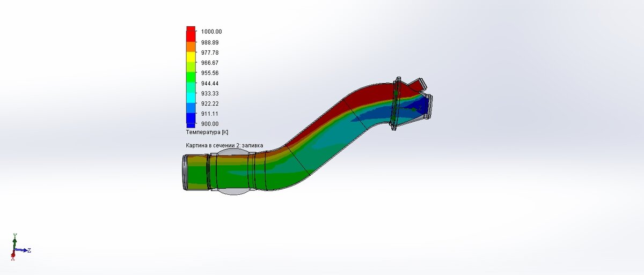Viewport: 644px width, 275px height.
Task: Click the 922.22 legend value
Action: [210, 103]
